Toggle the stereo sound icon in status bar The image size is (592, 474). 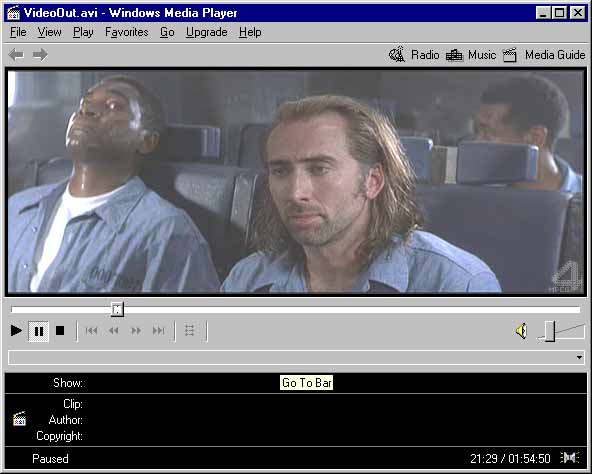tap(570, 458)
